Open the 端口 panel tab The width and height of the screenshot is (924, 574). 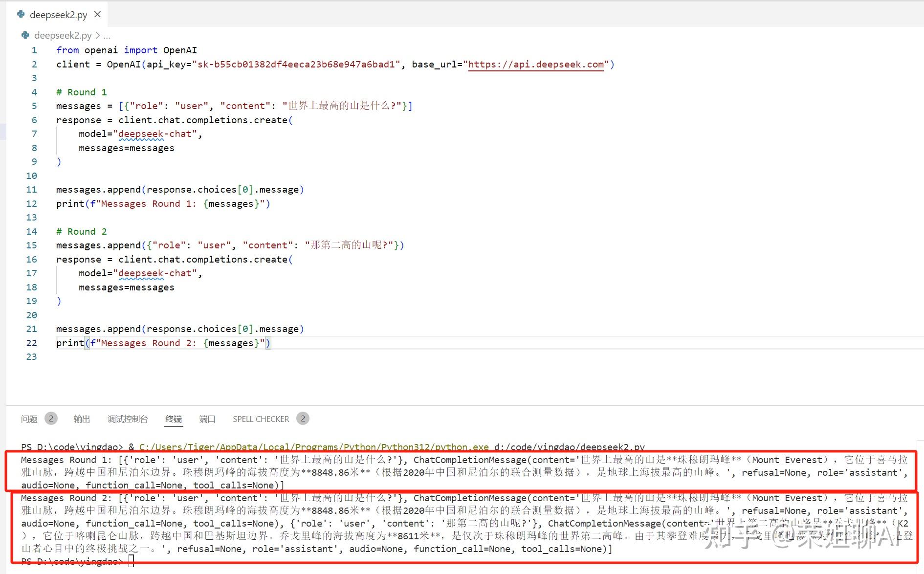pyautogui.click(x=207, y=419)
